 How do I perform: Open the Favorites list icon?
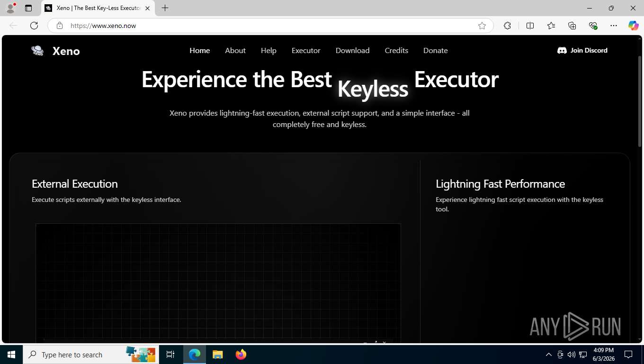pyautogui.click(x=551, y=26)
